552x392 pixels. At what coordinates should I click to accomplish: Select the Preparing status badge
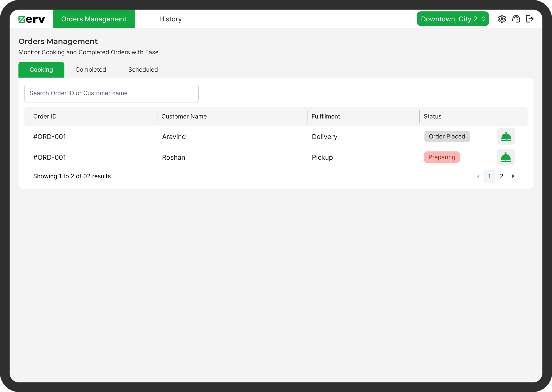(442, 157)
